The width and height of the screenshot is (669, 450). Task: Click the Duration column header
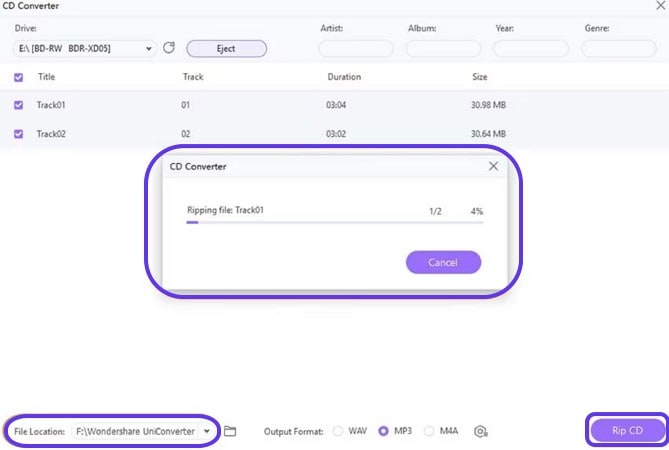(x=344, y=77)
